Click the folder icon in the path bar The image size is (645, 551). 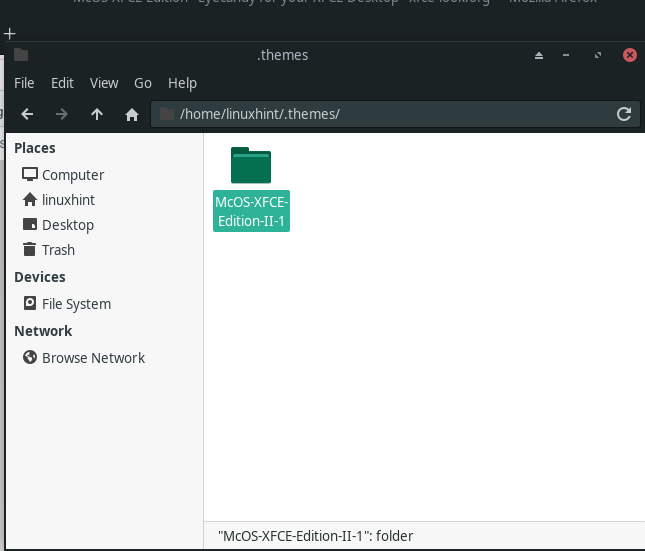click(x=167, y=114)
